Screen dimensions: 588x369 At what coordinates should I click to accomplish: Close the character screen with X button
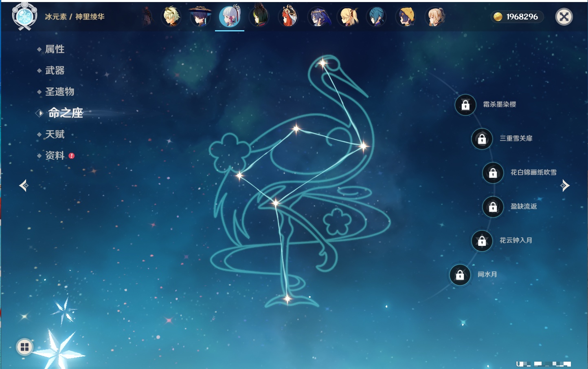(564, 17)
